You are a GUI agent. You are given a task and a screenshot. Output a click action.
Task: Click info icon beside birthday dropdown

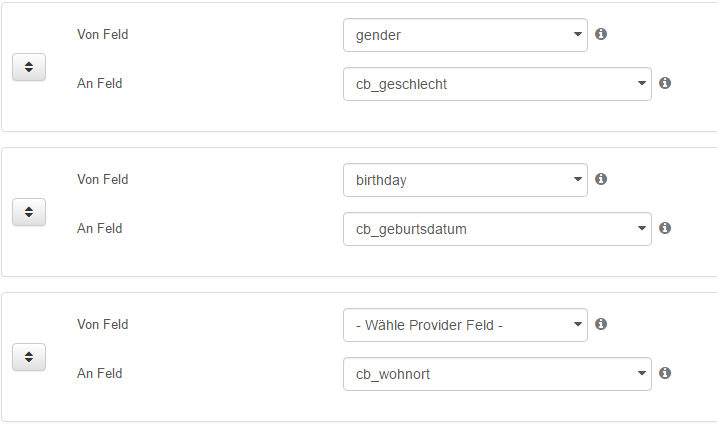601,179
